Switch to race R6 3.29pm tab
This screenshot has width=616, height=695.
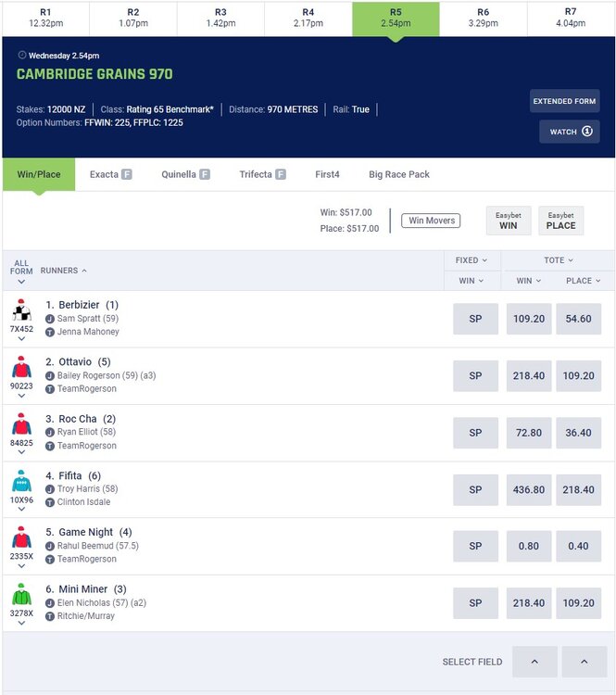pos(484,18)
